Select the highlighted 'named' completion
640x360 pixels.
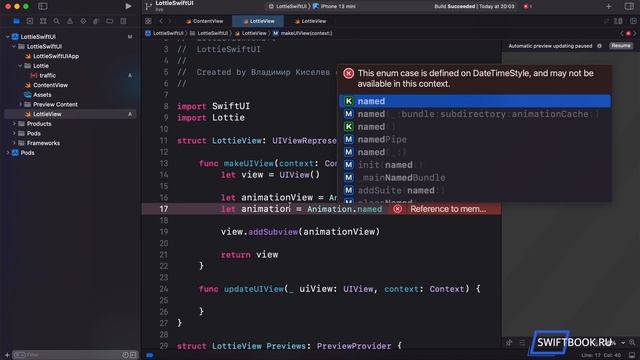(475, 101)
